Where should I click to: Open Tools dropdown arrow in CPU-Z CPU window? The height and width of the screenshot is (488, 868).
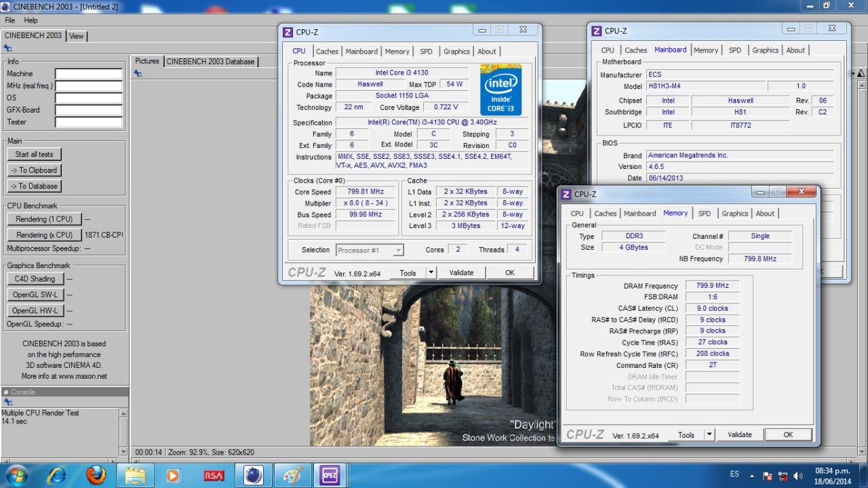coord(431,272)
